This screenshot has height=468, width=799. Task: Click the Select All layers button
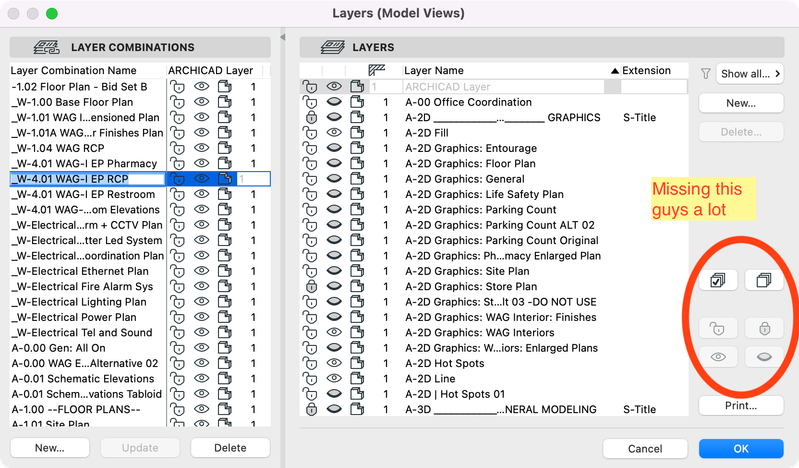point(718,280)
